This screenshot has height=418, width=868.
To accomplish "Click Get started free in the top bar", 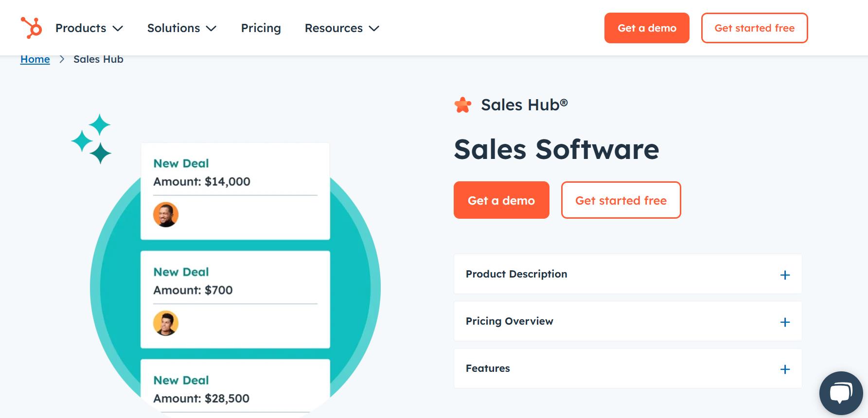I will pyautogui.click(x=754, y=28).
